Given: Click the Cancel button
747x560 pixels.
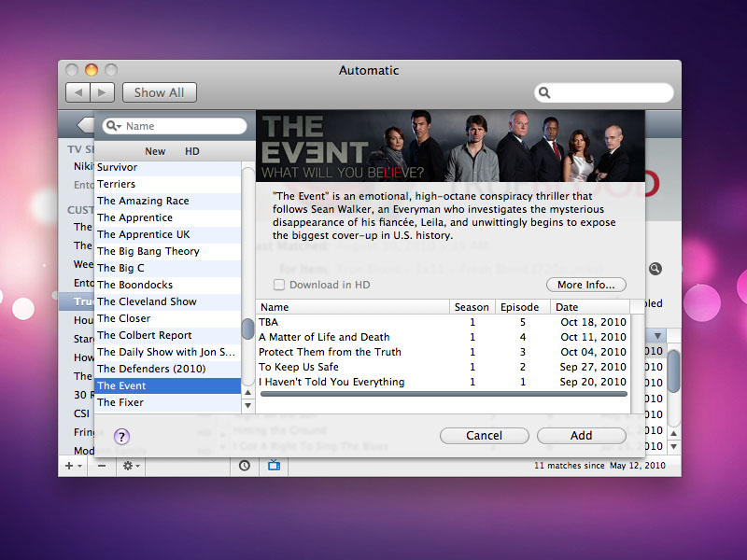Looking at the screenshot, I should tap(484, 436).
